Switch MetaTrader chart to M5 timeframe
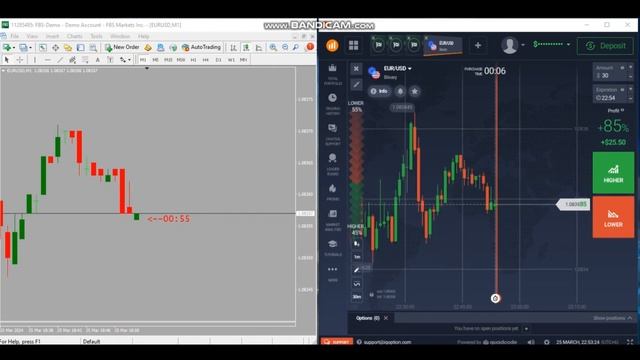Screen dimensions: 640x360 click(x=156, y=60)
